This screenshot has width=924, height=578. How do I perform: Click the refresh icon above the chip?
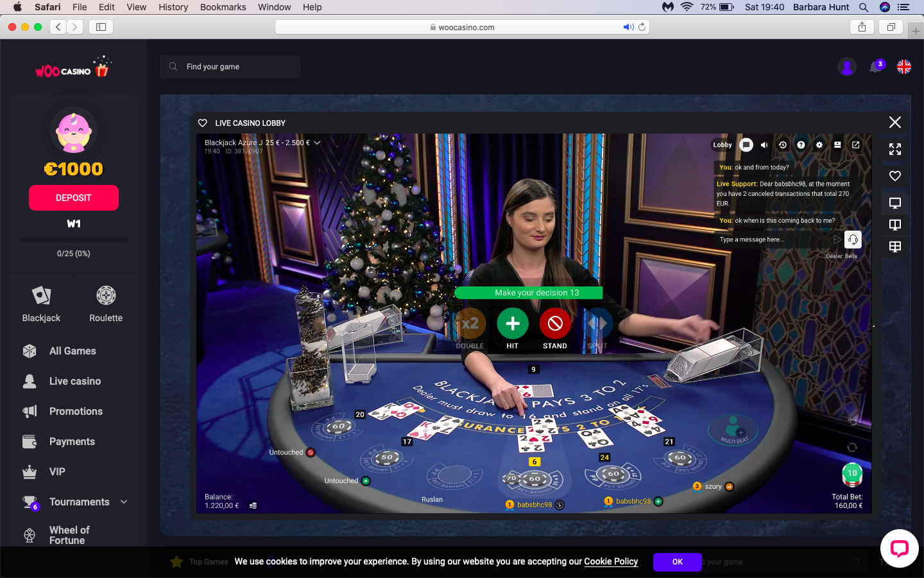852,448
